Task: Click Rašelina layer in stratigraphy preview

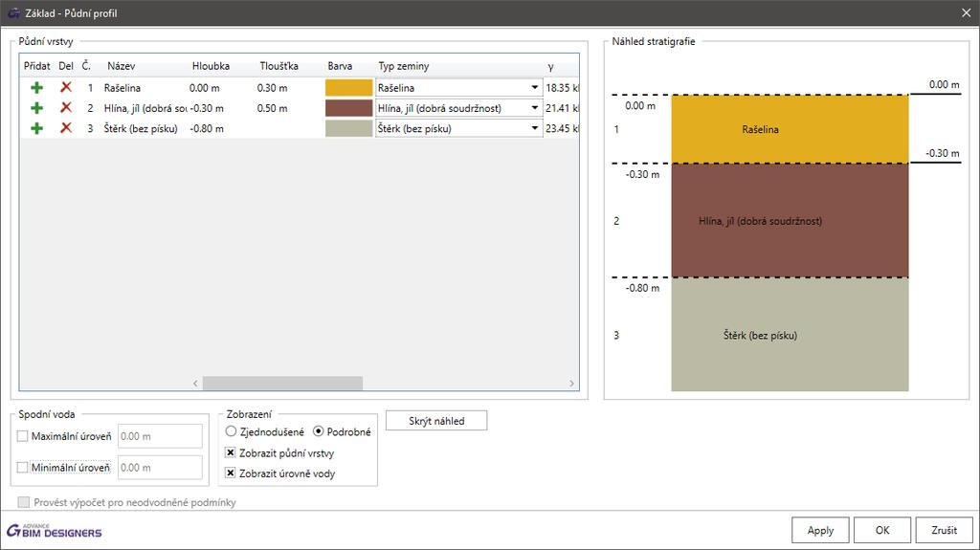Action: (790, 129)
